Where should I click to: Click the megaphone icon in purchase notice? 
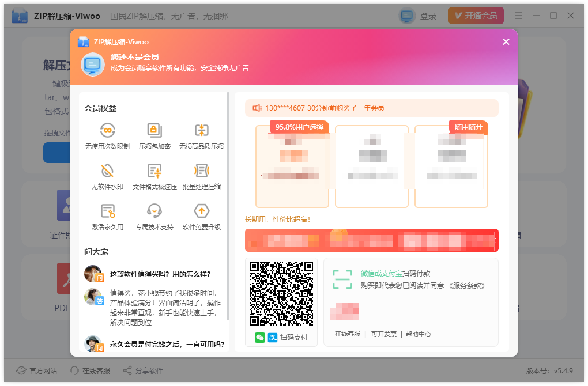[257, 108]
